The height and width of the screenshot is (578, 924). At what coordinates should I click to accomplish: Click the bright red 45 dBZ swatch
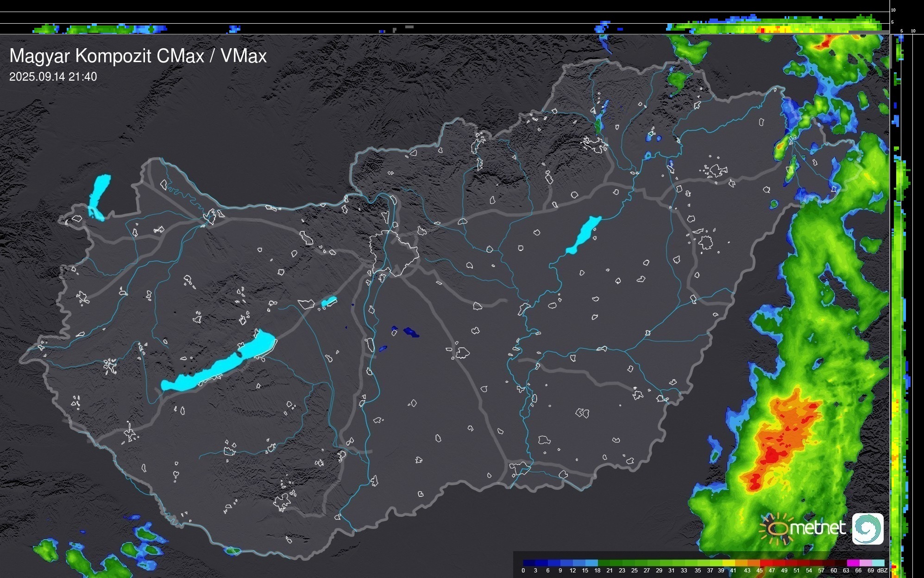pos(766,563)
